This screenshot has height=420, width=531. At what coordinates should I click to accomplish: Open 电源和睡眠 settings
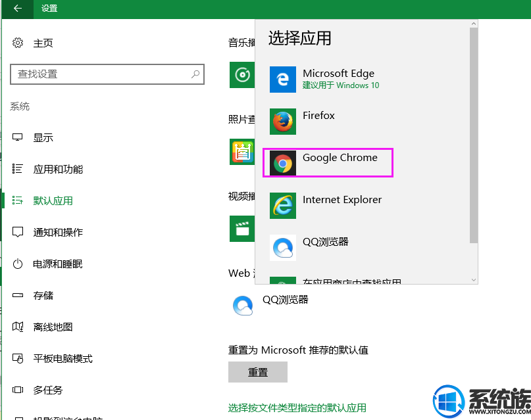[x=58, y=264]
